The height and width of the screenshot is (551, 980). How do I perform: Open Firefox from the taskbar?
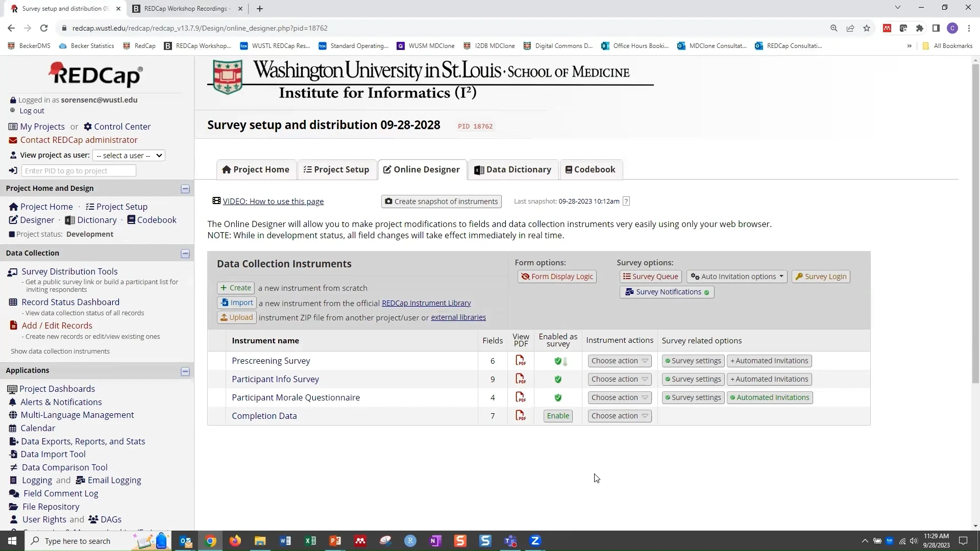[235, 541]
